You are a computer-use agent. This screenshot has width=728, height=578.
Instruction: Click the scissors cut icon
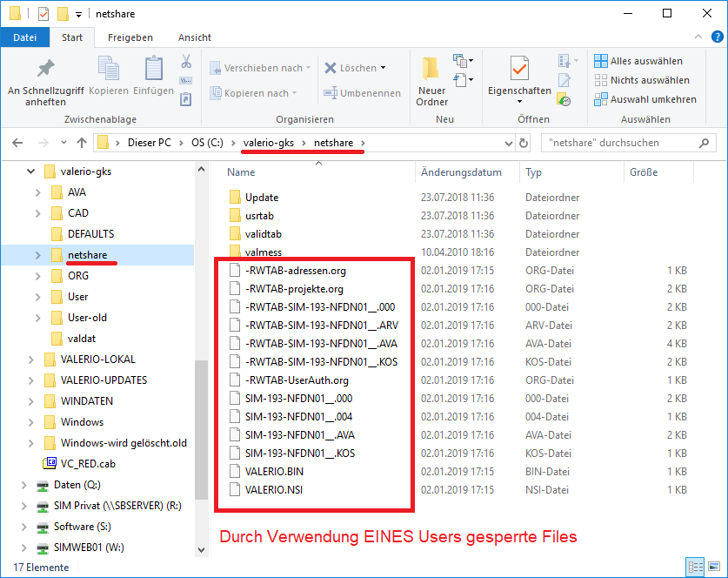(186, 62)
